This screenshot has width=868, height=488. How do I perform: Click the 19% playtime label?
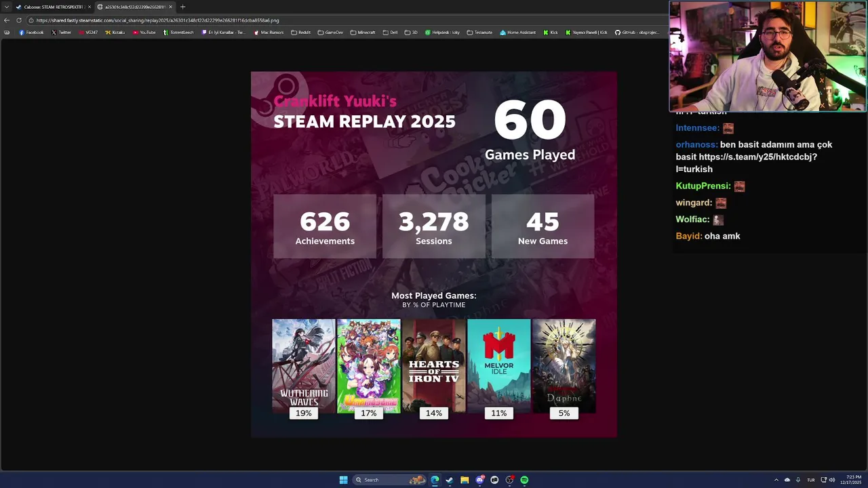(303, 413)
